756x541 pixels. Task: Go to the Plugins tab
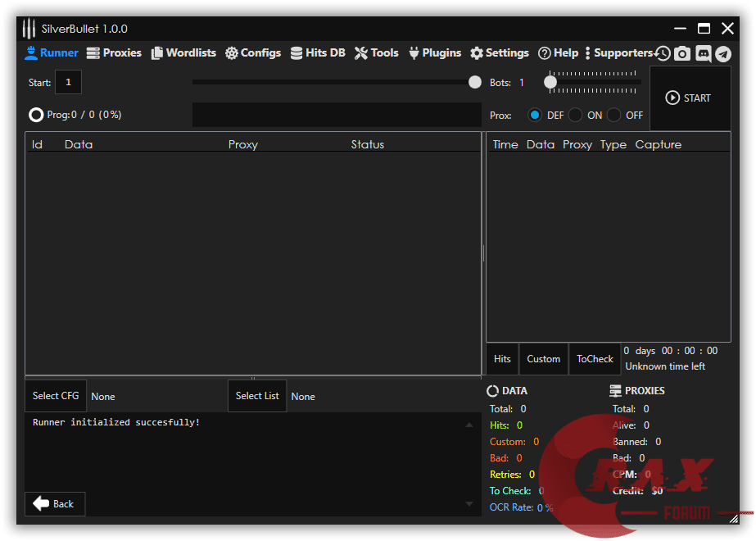coord(434,52)
